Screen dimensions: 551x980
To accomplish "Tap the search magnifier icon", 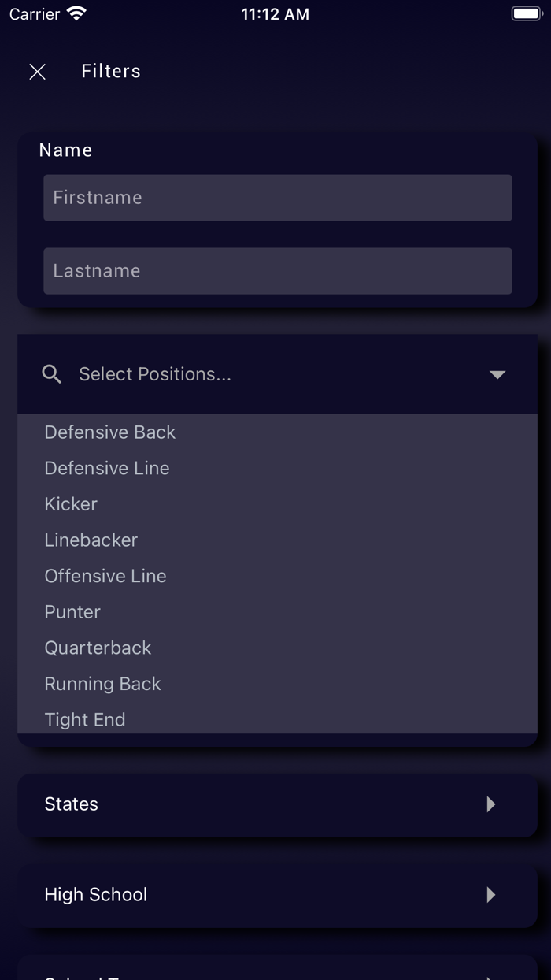I will click(52, 374).
